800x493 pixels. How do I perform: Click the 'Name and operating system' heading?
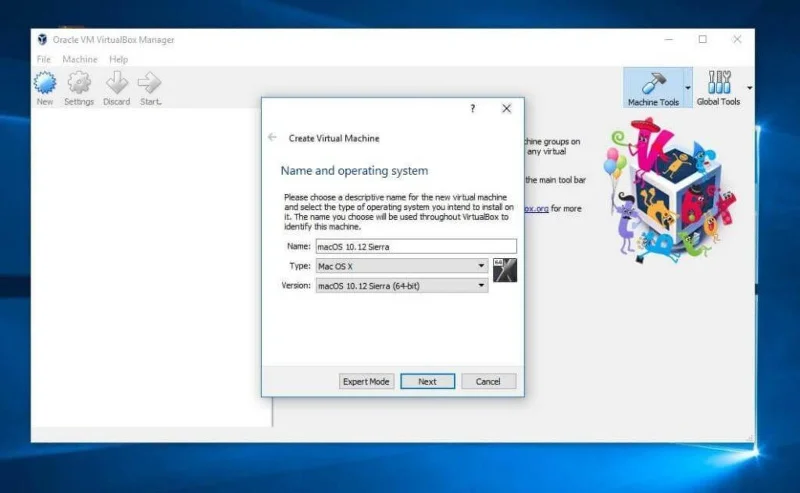(x=354, y=170)
